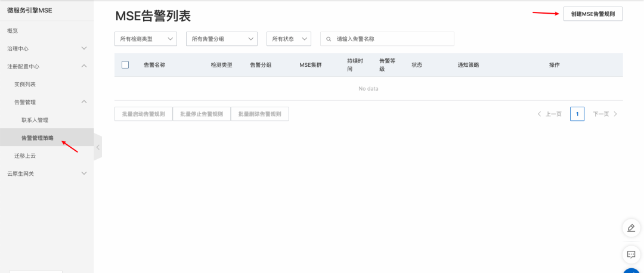Click the 微服务引擎MSE sidebar title
Viewport: 644px width, 273px height.
pos(30,10)
